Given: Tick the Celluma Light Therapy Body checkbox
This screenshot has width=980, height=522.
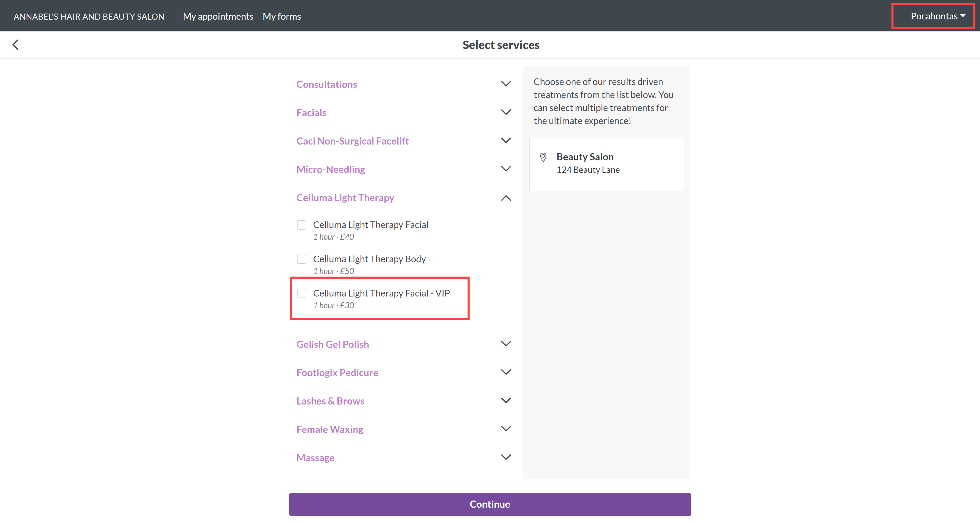Looking at the screenshot, I should coord(302,259).
